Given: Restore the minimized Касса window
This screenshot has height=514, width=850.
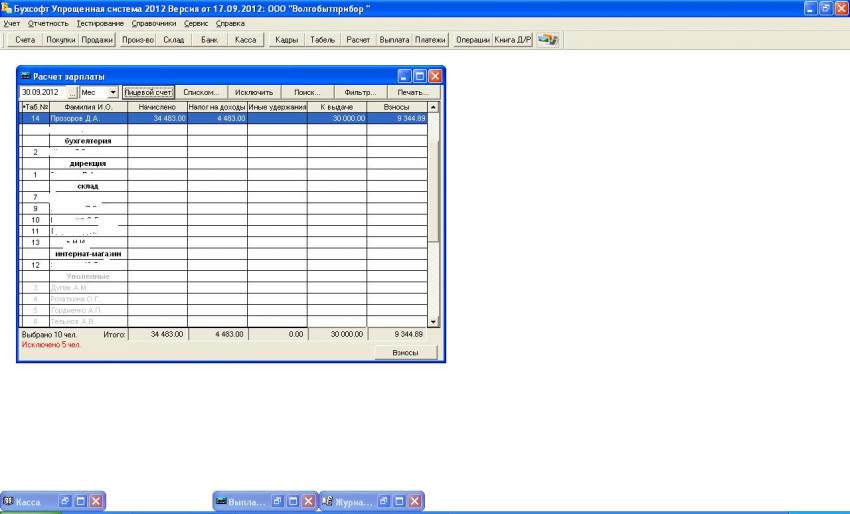Looking at the screenshot, I should click(64, 501).
